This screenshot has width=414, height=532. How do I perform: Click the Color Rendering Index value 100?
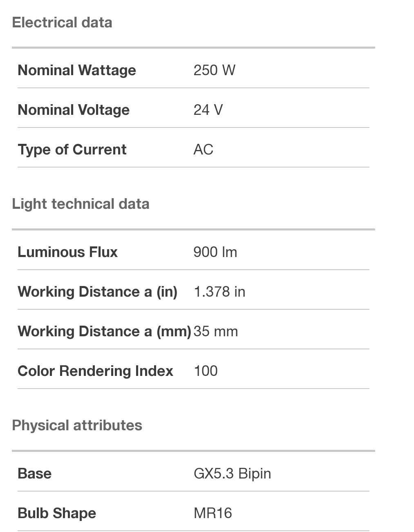click(x=206, y=371)
